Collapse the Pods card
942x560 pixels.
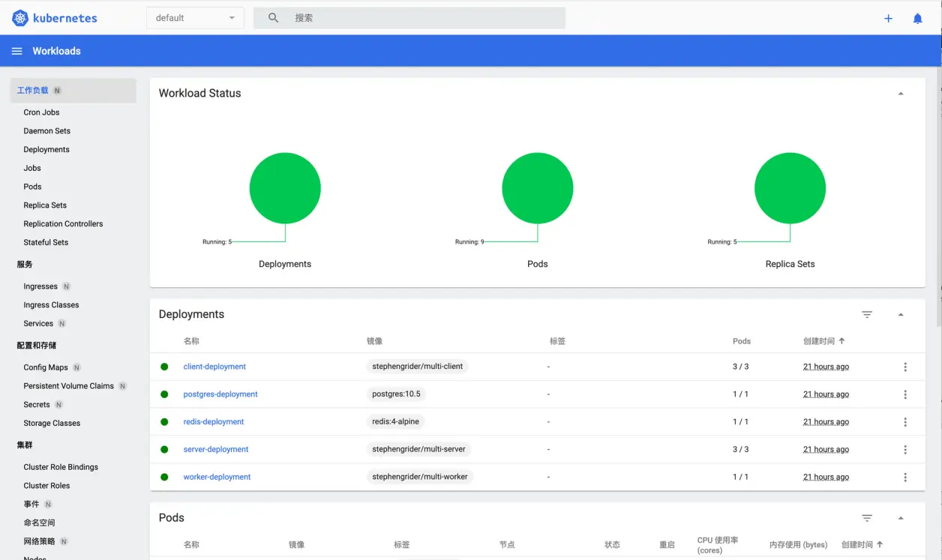(901, 518)
